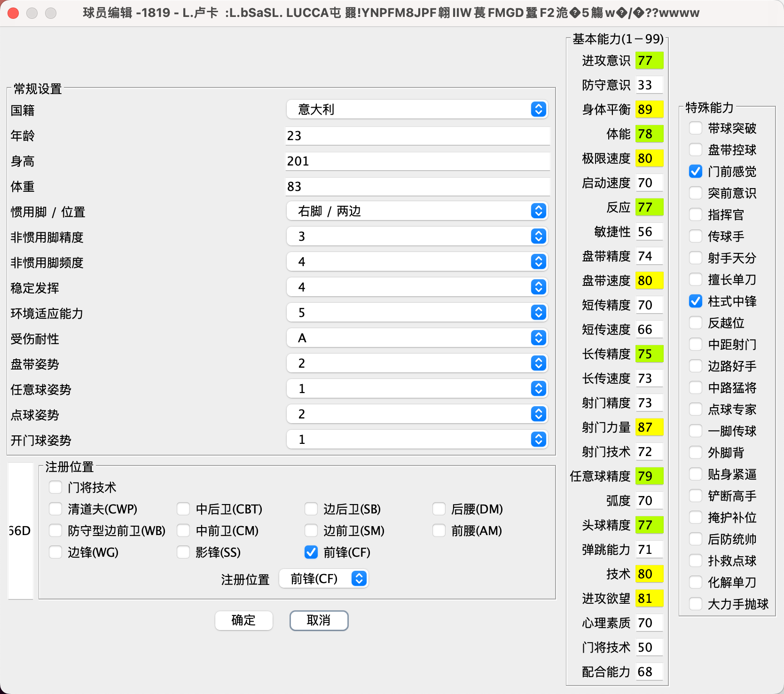
Task: Uncheck the 前锋(CF) position checkbox
Action: pyautogui.click(x=311, y=552)
